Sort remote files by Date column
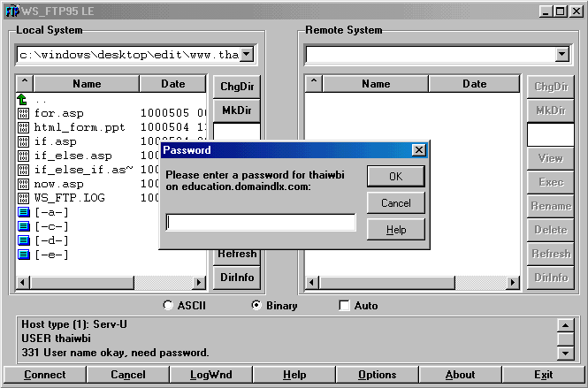588x388 pixels. click(474, 84)
